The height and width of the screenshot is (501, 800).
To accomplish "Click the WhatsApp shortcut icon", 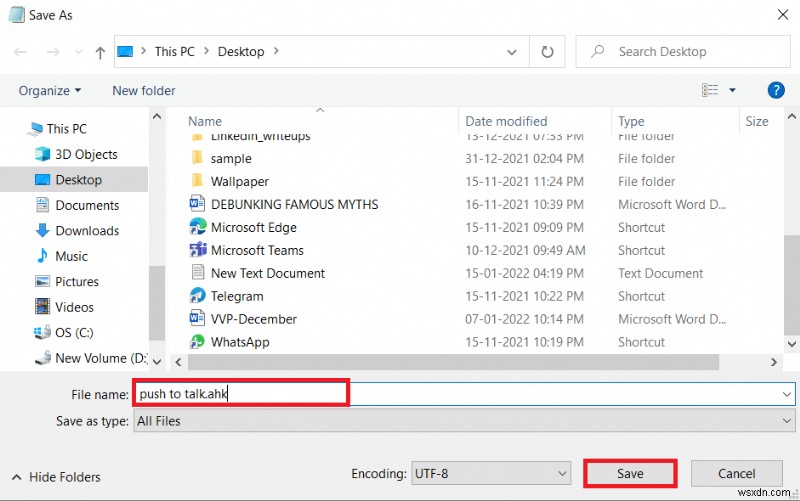I will pos(197,342).
